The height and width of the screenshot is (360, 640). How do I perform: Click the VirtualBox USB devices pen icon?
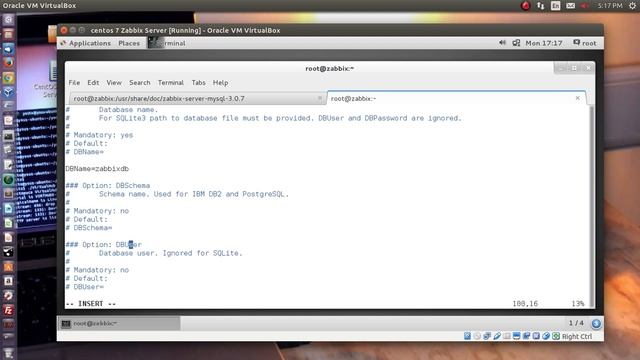pos(497,336)
